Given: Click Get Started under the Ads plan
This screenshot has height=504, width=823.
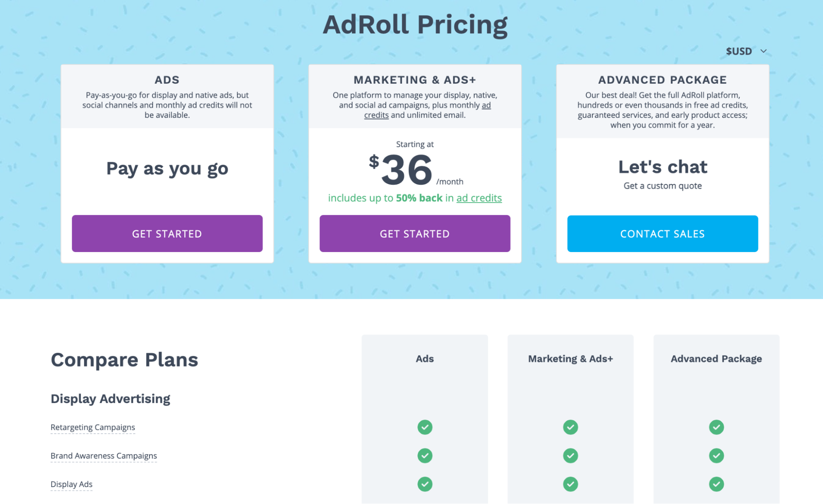Looking at the screenshot, I should [167, 233].
